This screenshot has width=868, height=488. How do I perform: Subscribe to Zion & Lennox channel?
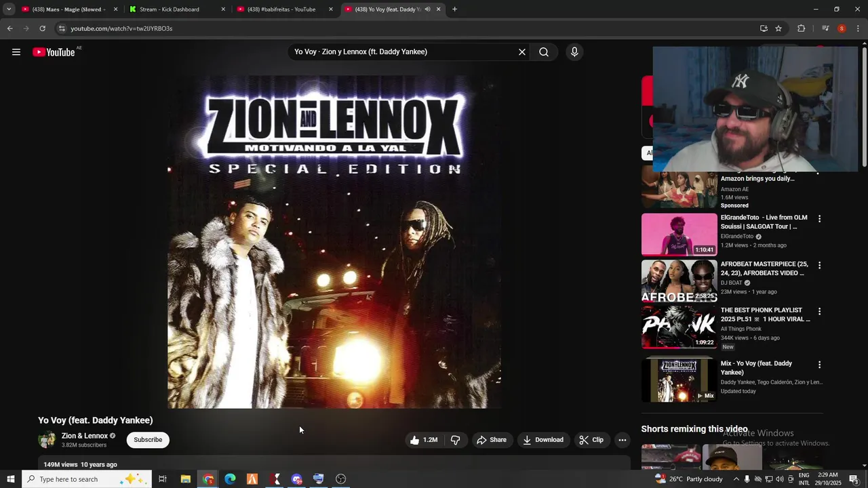click(x=148, y=440)
